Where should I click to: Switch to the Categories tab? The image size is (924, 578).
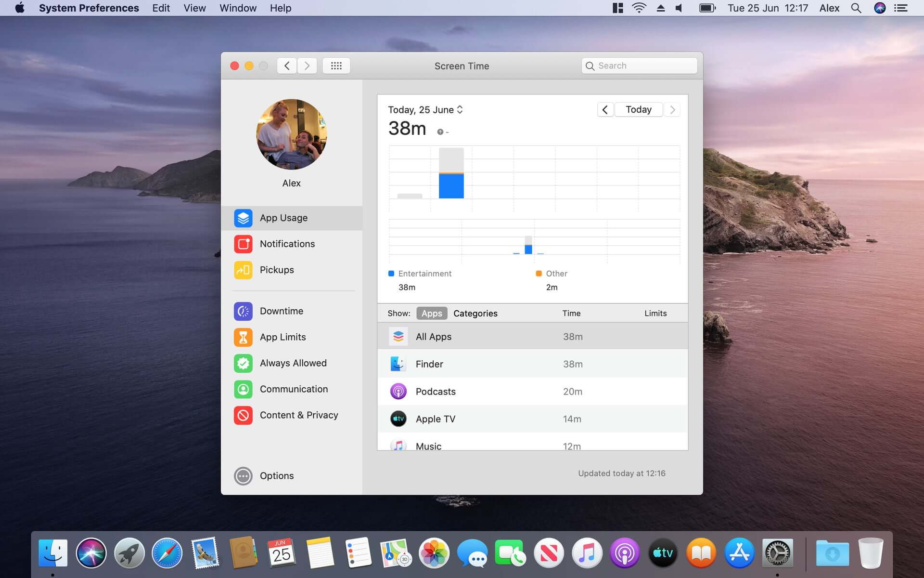[x=475, y=313]
